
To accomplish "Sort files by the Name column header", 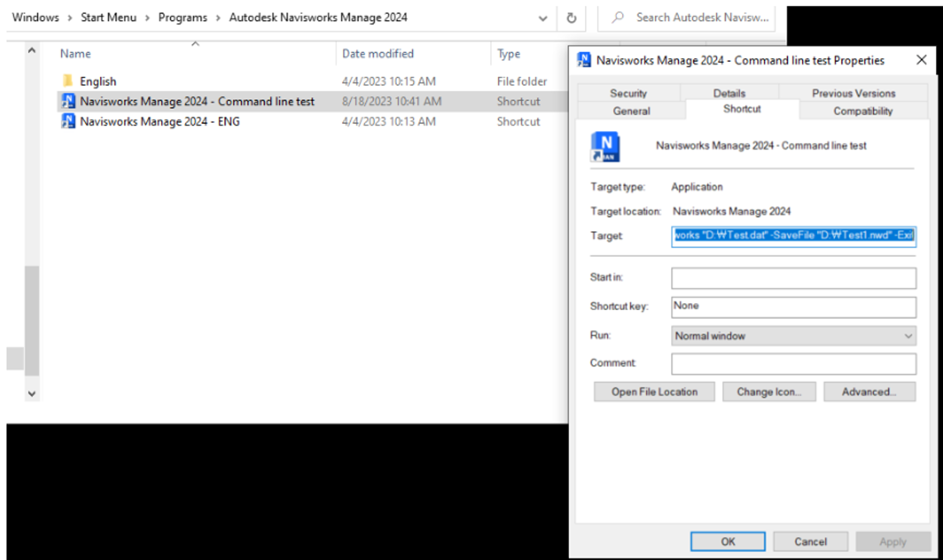I will (x=76, y=54).
